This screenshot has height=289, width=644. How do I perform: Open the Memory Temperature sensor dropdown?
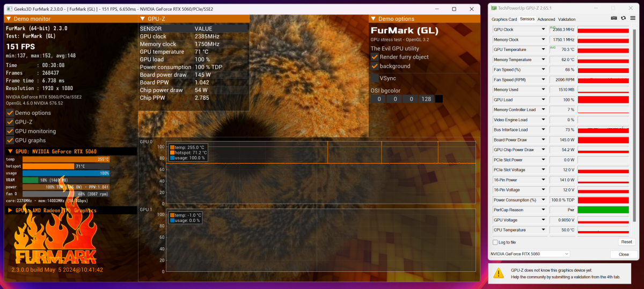tap(543, 60)
